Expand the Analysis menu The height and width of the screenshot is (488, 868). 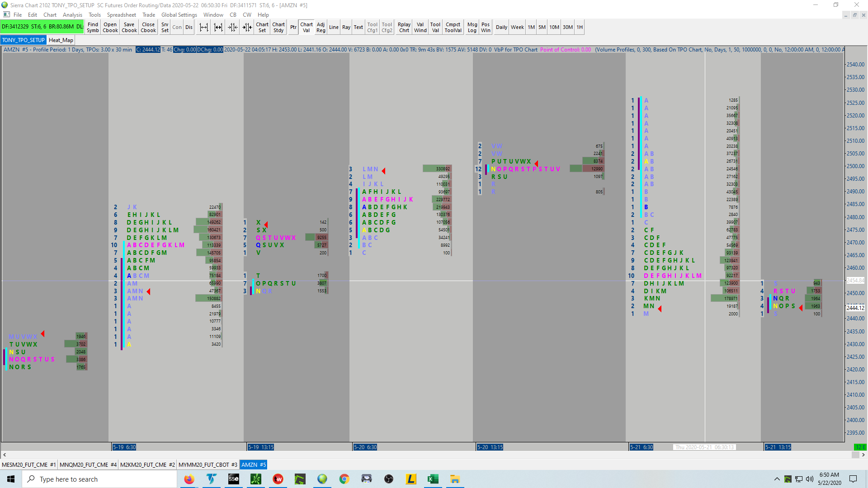click(x=72, y=15)
